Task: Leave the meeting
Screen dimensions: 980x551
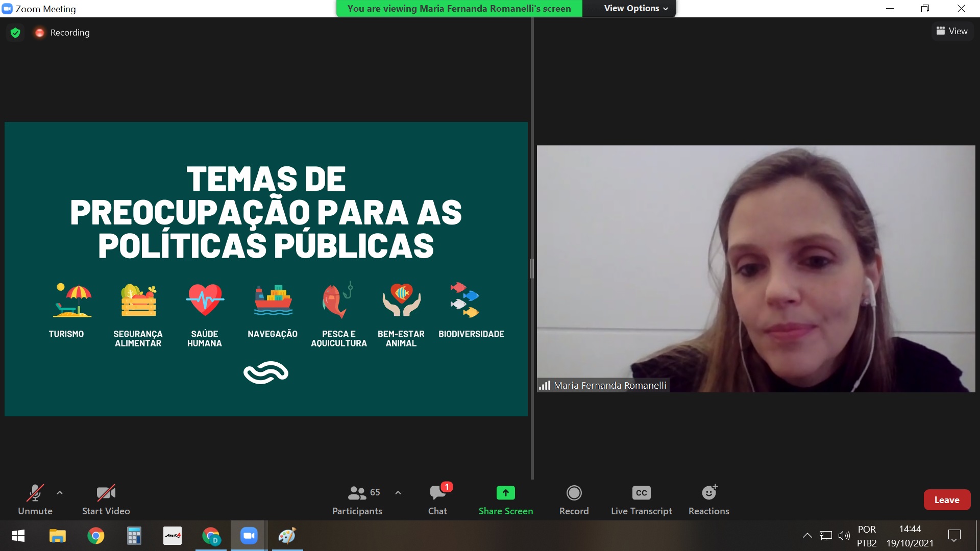Action: 946,500
